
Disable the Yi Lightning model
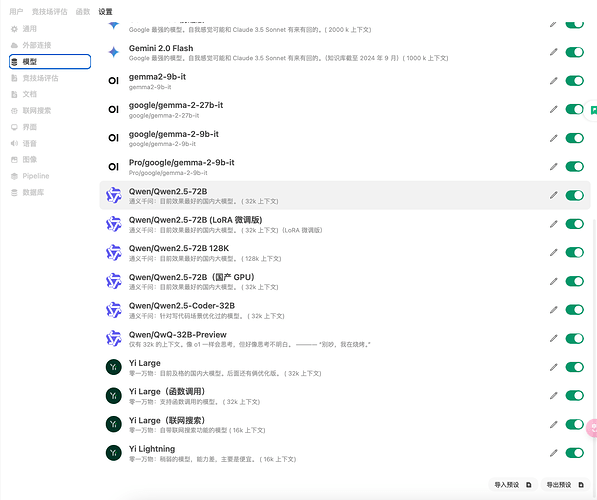coord(575,453)
